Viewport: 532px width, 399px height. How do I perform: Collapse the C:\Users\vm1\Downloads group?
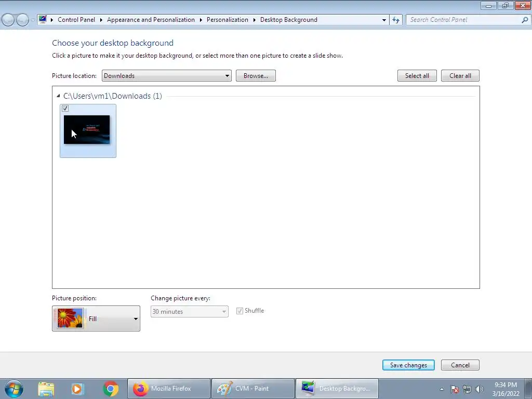(x=58, y=96)
